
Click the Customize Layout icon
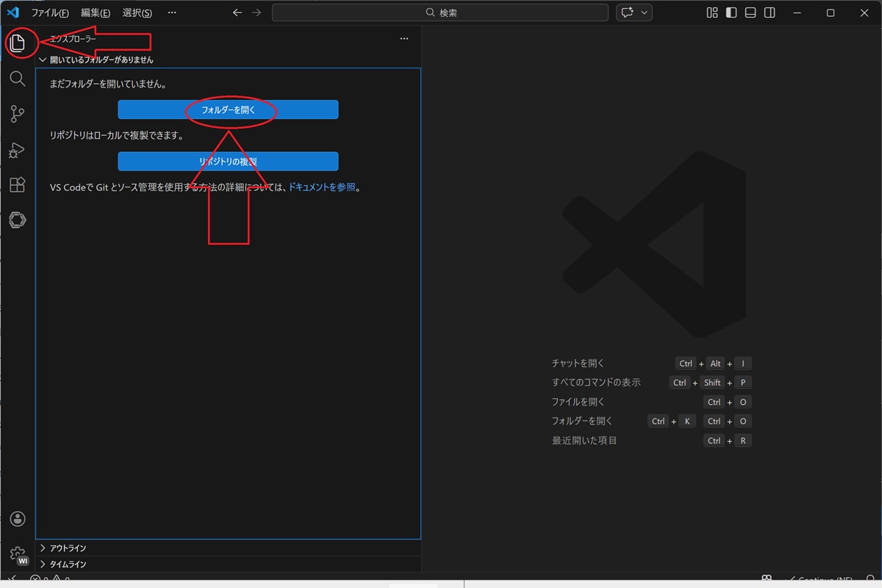click(x=711, y=12)
